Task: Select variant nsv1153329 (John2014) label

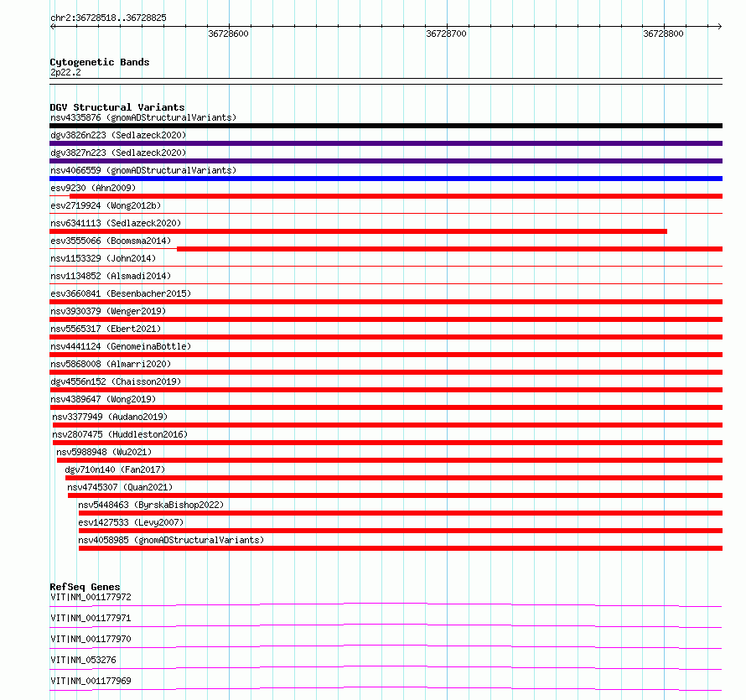Action: coord(103,258)
